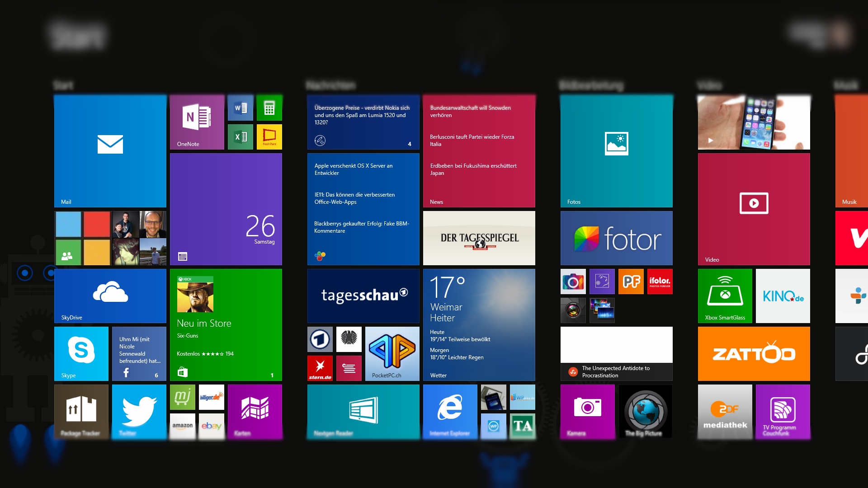Launch the OneNote tile

coord(197,122)
